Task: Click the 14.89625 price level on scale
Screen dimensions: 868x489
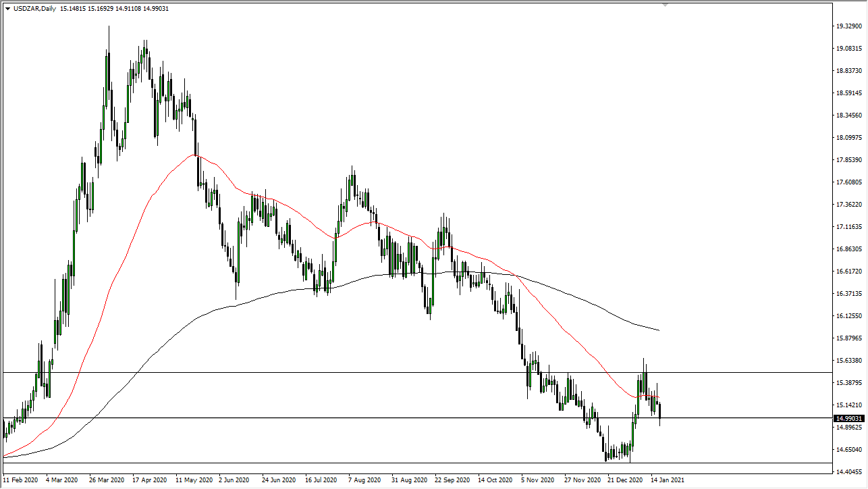Action: pyautogui.click(x=848, y=428)
